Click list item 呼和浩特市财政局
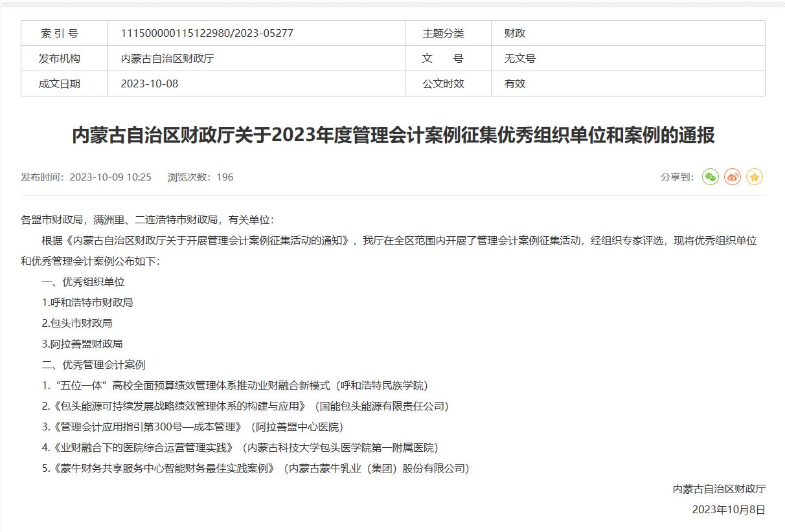Image resolution: width=785 pixels, height=532 pixels. tap(87, 302)
